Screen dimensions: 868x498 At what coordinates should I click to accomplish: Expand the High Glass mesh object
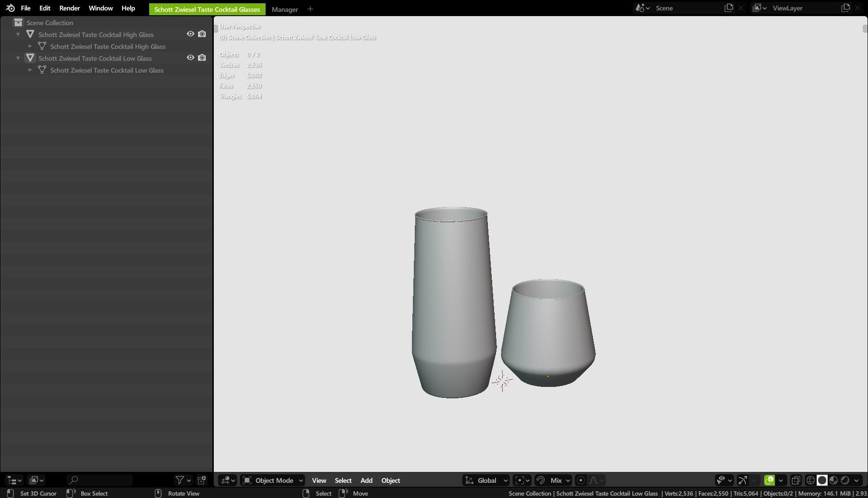click(x=30, y=46)
